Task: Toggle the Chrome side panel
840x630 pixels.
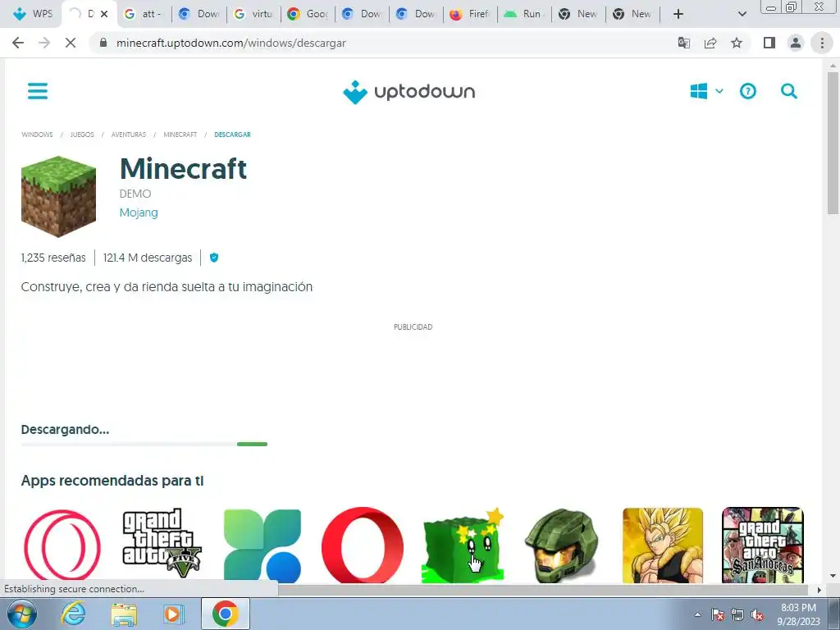Action: (769, 43)
